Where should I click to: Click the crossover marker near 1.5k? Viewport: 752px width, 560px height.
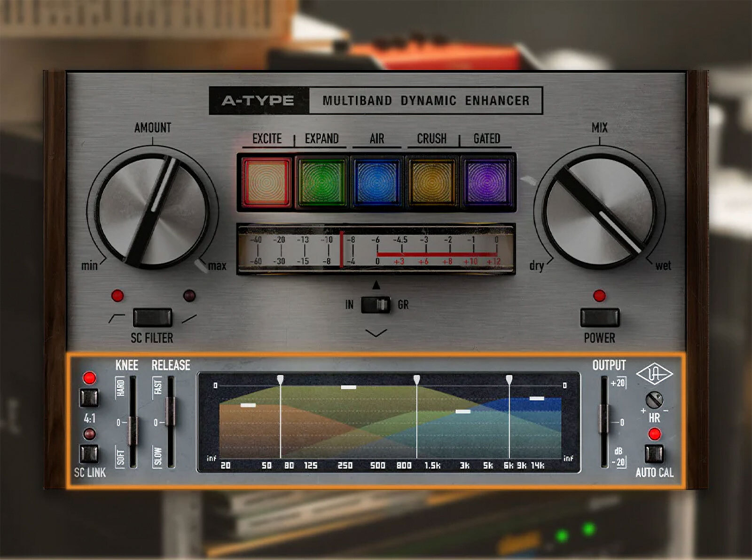(416, 379)
